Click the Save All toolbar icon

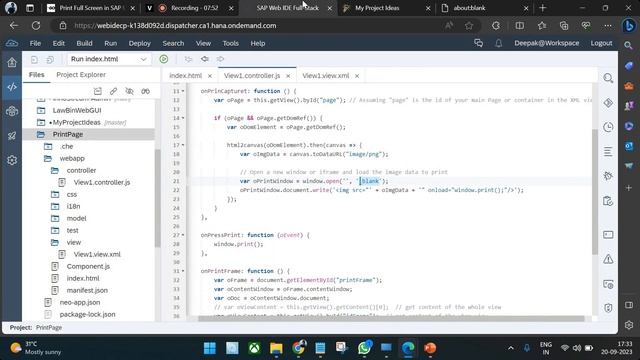click(50, 60)
